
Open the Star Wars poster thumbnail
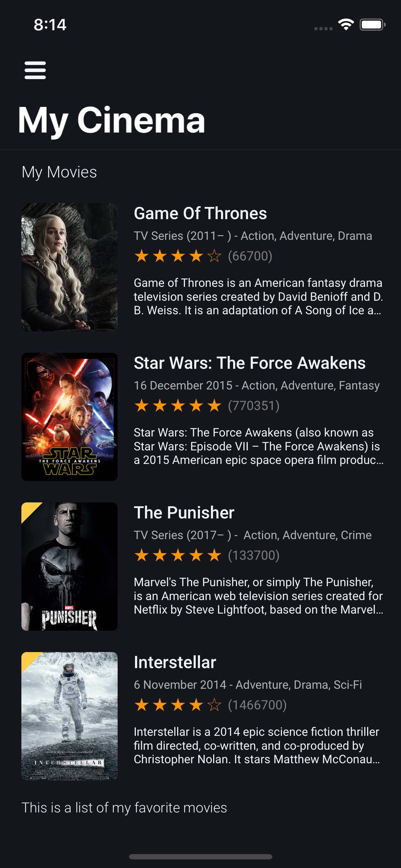point(70,417)
